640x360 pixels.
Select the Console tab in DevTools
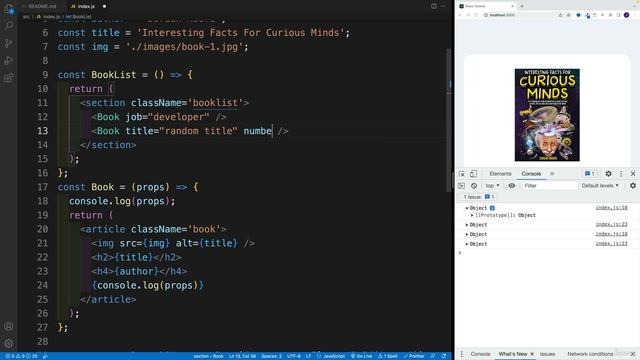tap(531, 174)
